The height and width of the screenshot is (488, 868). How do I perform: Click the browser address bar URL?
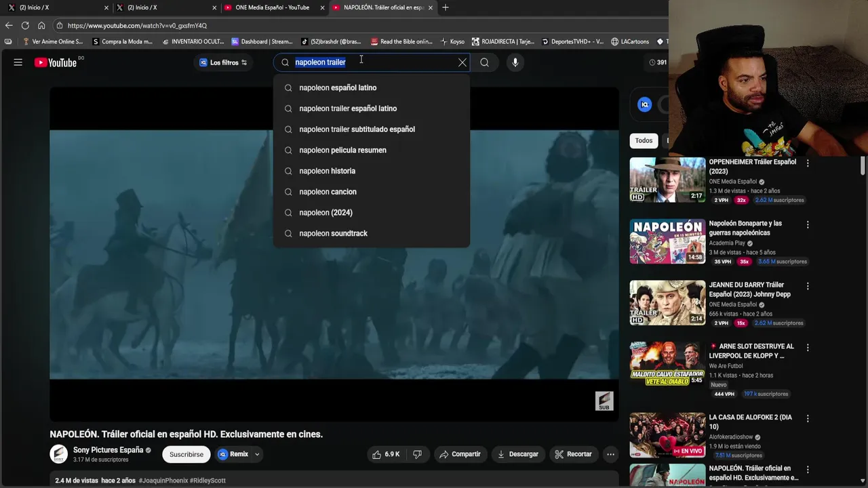click(x=138, y=25)
